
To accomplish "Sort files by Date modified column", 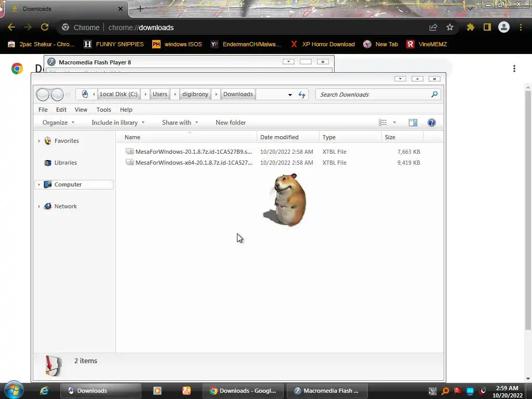I will (x=288, y=137).
